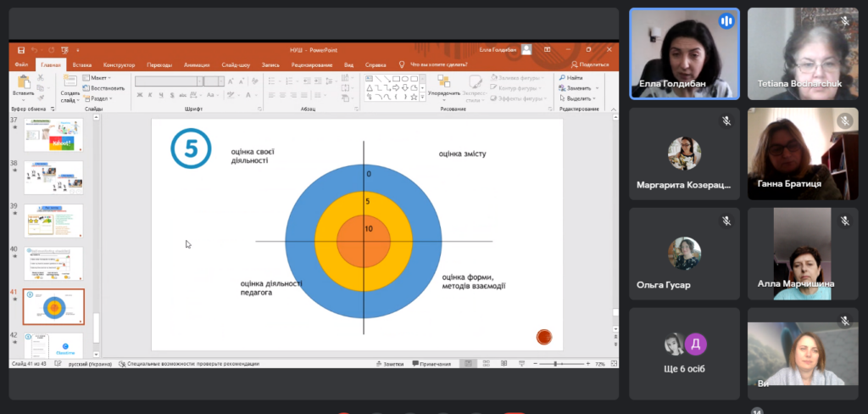Open Comments (Примечания) in the status bar

(x=431, y=363)
